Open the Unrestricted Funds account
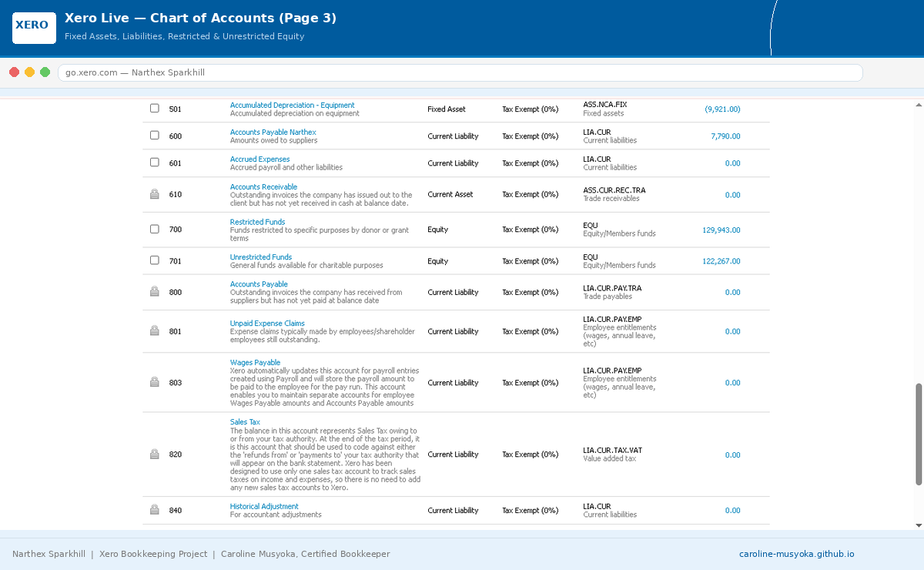Viewport: 924px width, 570px height. coord(261,257)
